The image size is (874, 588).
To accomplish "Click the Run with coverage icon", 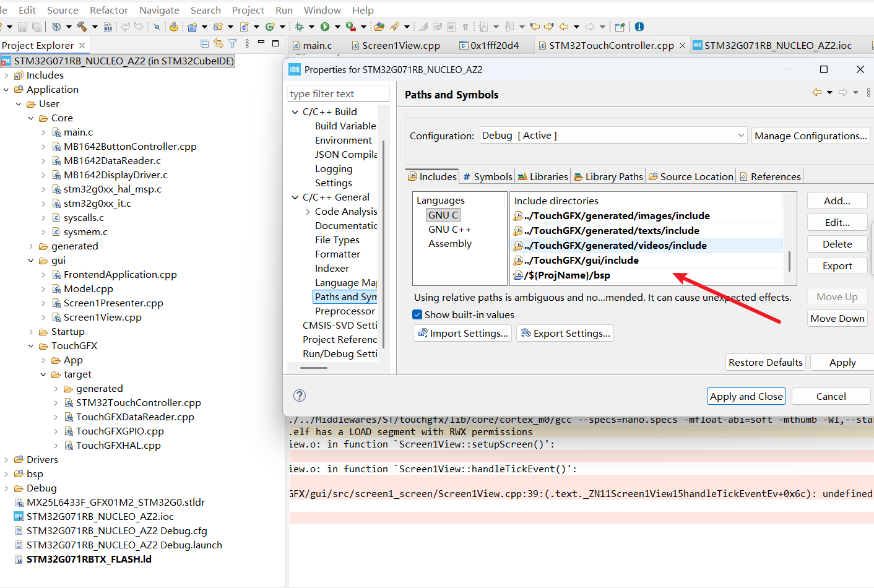I will pyautogui.click(x=351, y=27).
